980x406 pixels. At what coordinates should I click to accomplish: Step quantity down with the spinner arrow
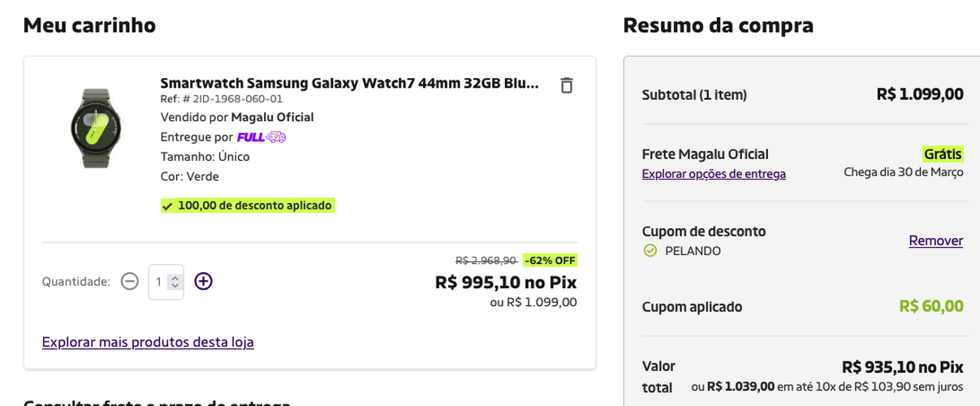(x=173, y=286)
